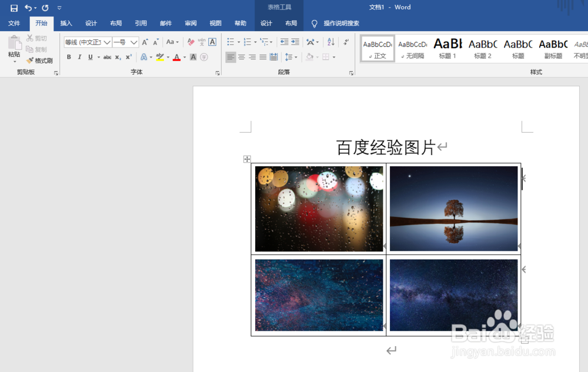
Task: Toggle the bulleted list
Action: coord(231,42)
